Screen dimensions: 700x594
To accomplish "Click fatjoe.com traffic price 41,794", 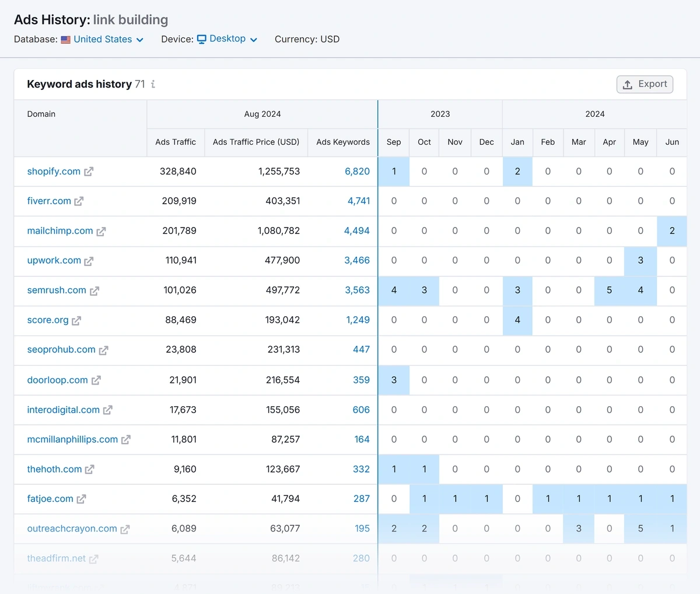I will (x=285, y=499).
